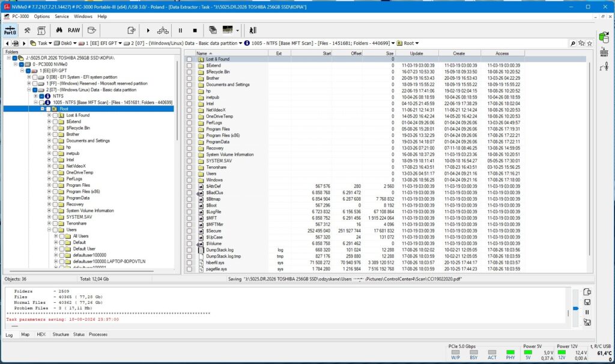Expand the Windows-less Tenorshare tree node

pyautogui.click(x=49, y=223)
